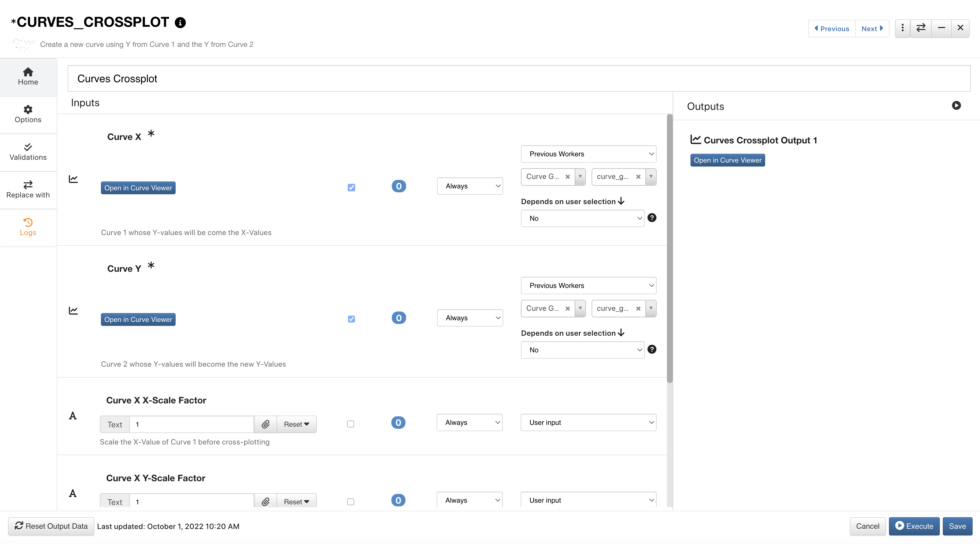Click the curves logo icon under the title

23,44
